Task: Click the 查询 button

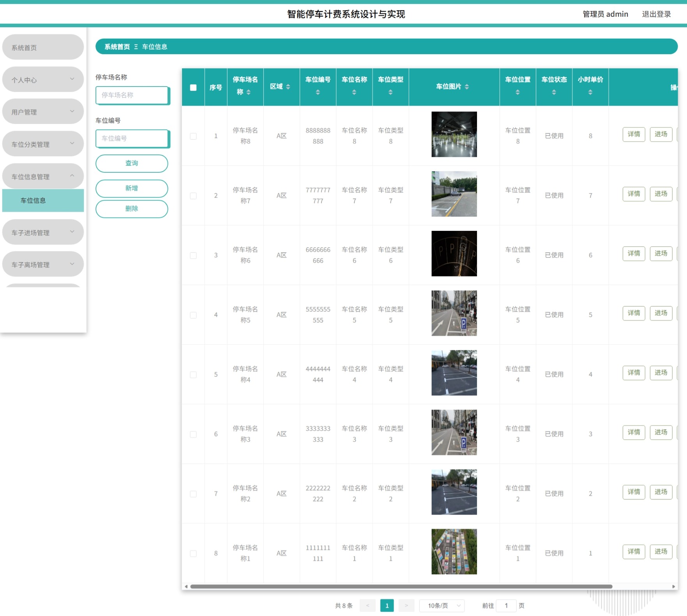Action: (x=132, y=163)
